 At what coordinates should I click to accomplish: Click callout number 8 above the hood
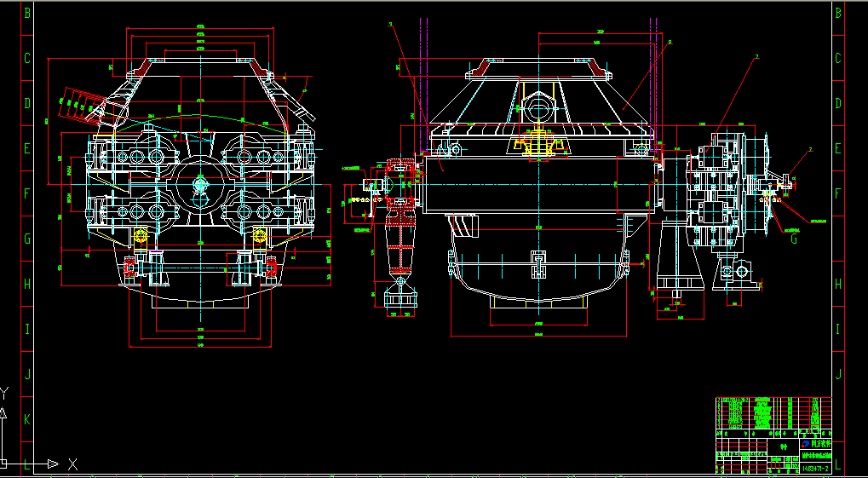[670, 42]
